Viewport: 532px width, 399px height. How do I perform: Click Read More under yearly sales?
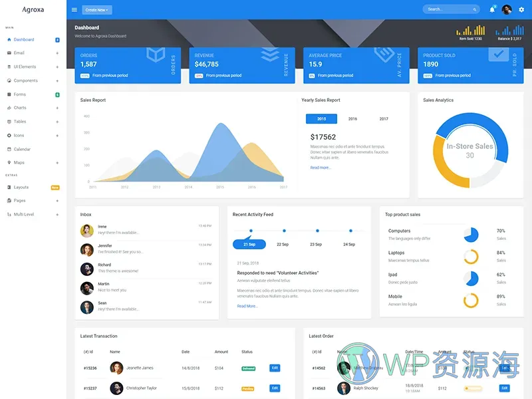(321, 168)
